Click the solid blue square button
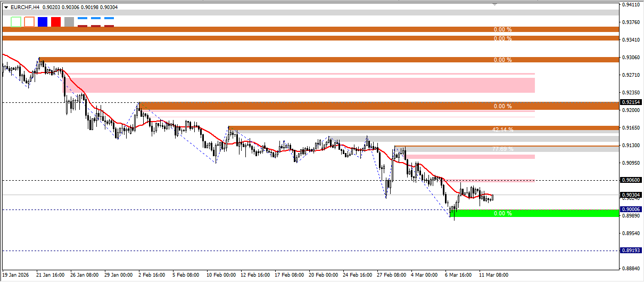 43,22
